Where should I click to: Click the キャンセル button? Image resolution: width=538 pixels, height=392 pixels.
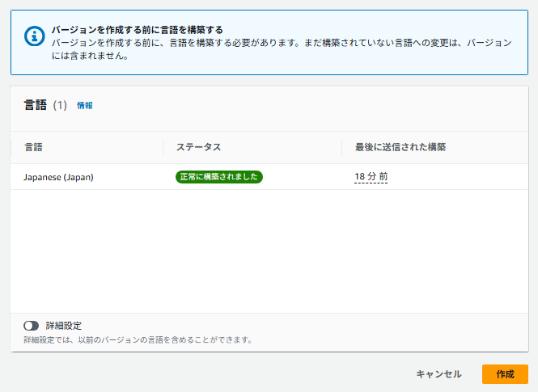pos(438,374)
